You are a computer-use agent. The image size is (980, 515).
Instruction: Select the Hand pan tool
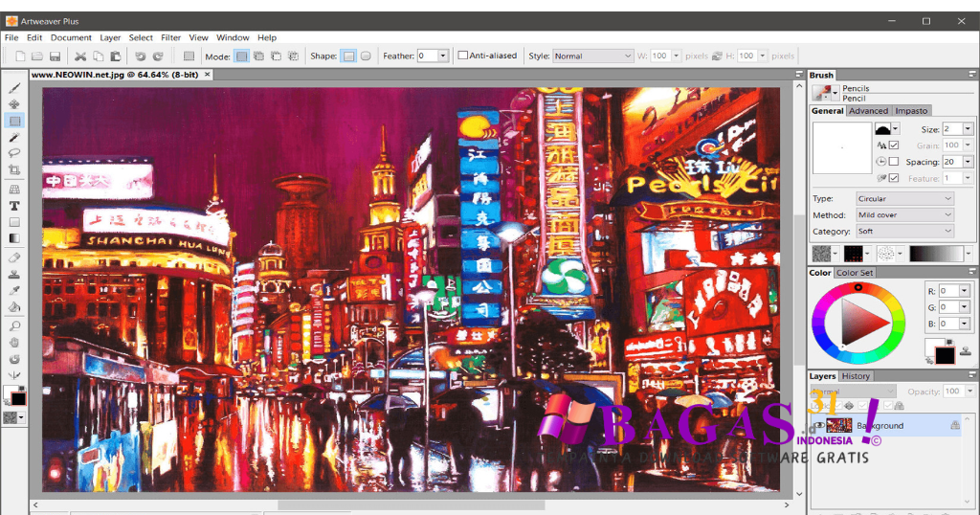click(14, 342)
